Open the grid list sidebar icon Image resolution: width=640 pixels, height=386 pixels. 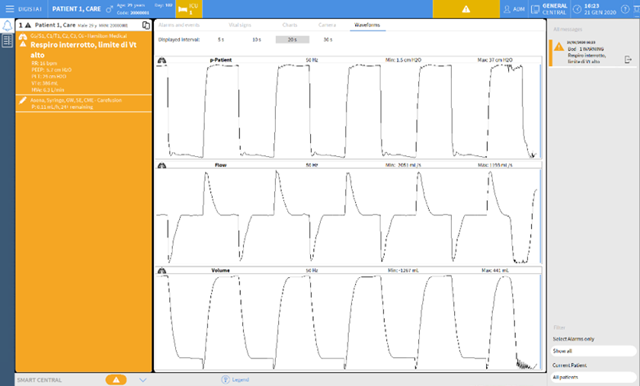click(7, 41)
